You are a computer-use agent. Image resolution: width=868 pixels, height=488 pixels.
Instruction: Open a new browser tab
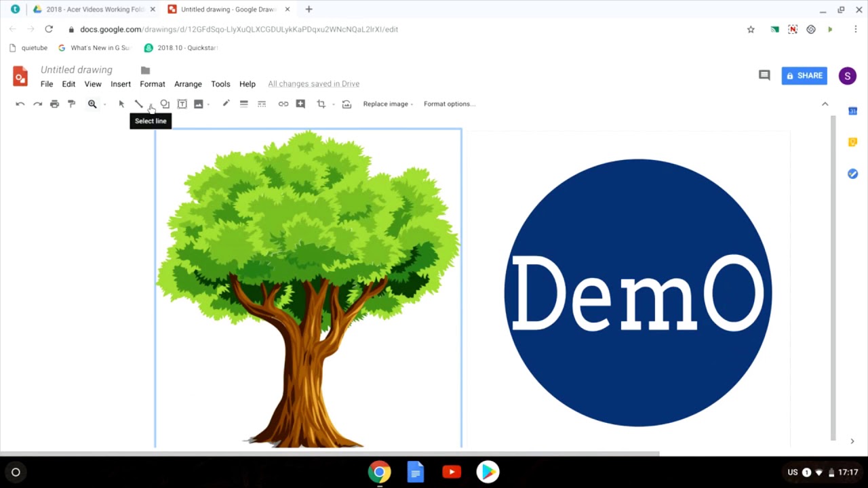pyautogui.click(x=309, y=9)
